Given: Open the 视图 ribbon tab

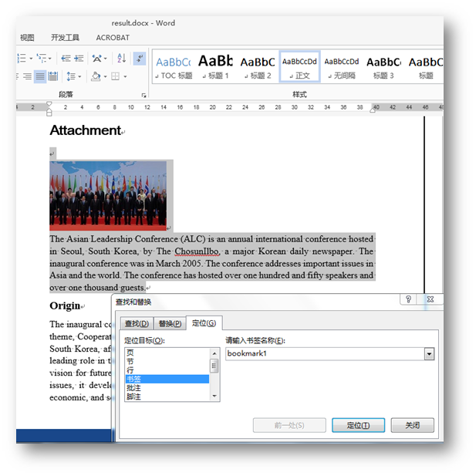Looking at the screenshot, I should [x=27, y=38].
